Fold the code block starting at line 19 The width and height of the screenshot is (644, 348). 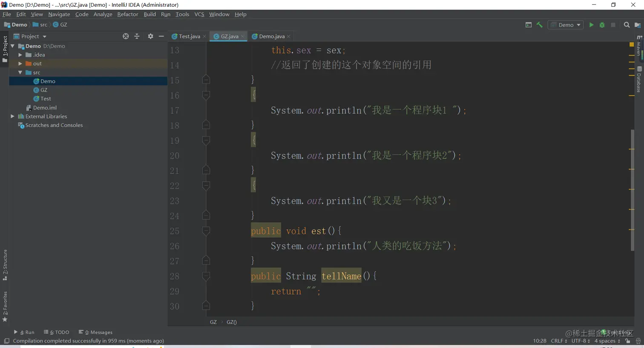(x=206, y=140)
